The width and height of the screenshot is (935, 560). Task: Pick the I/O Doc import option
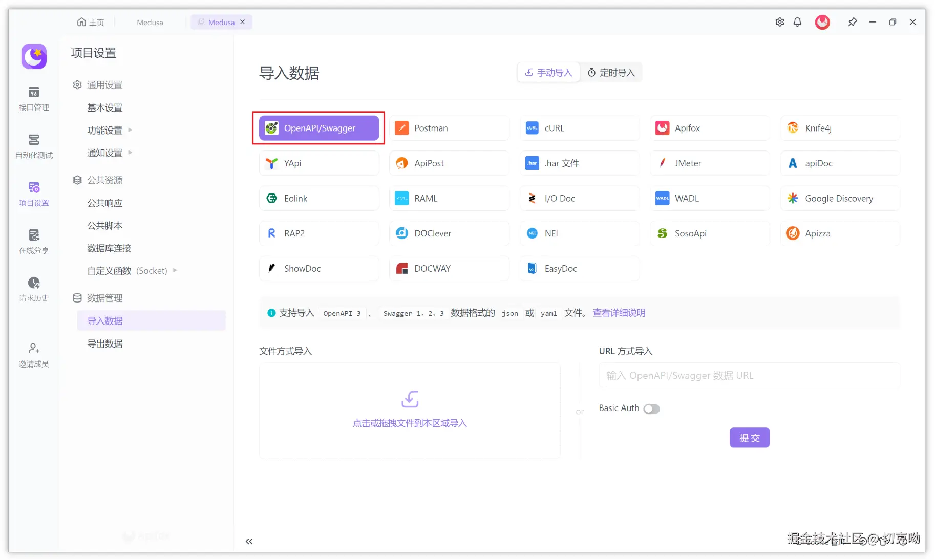580,198
